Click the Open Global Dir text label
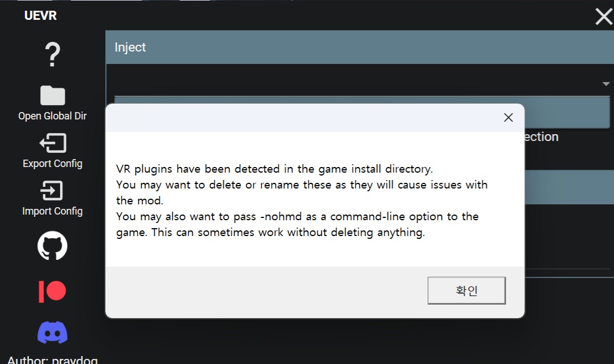Viewport: 614px width, 364px height. coord(53,116)
